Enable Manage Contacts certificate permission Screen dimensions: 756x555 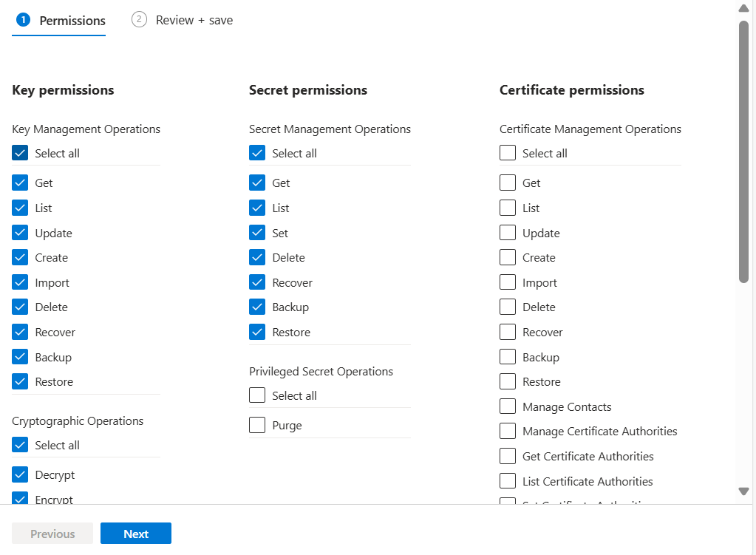pos(508,407)
